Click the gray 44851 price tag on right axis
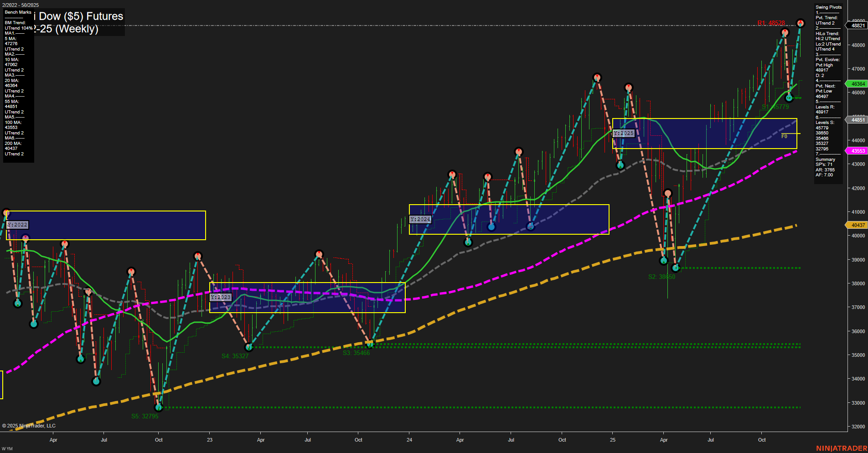 pyautogui.click(x=857, y=119)
